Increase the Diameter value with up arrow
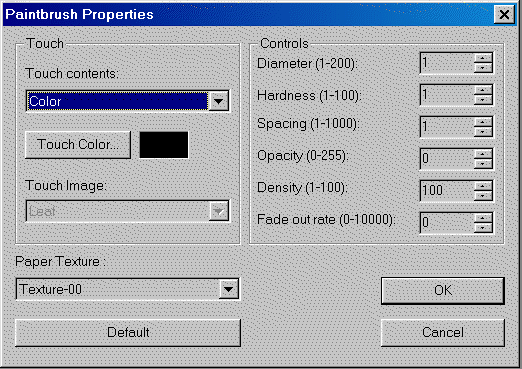This screenshot has width=522, height=369. click(483, 58)
